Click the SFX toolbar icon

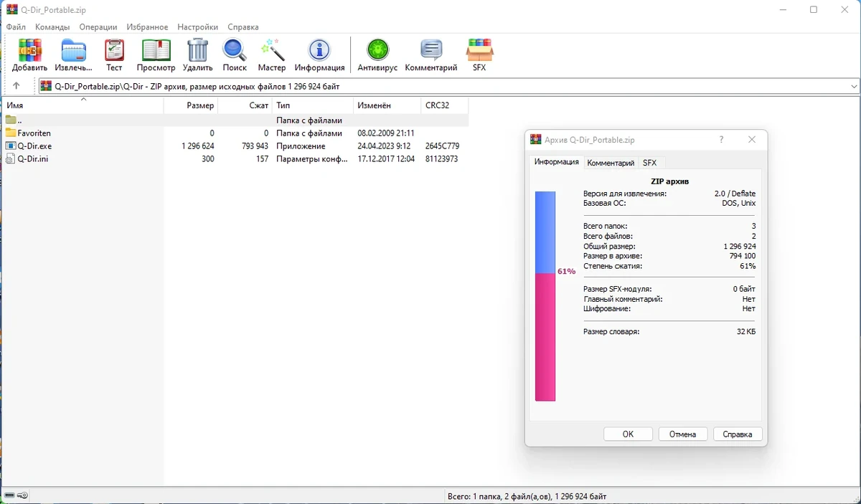479,50
